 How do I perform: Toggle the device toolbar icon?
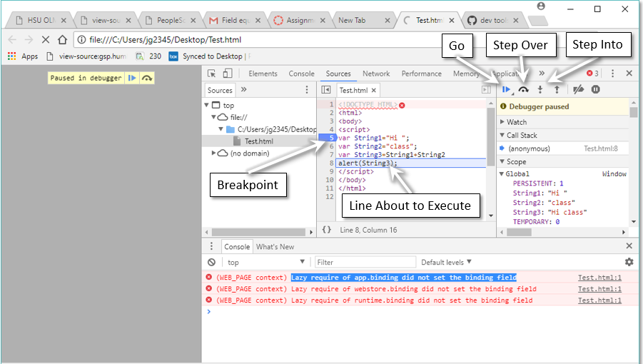[228, 74]
